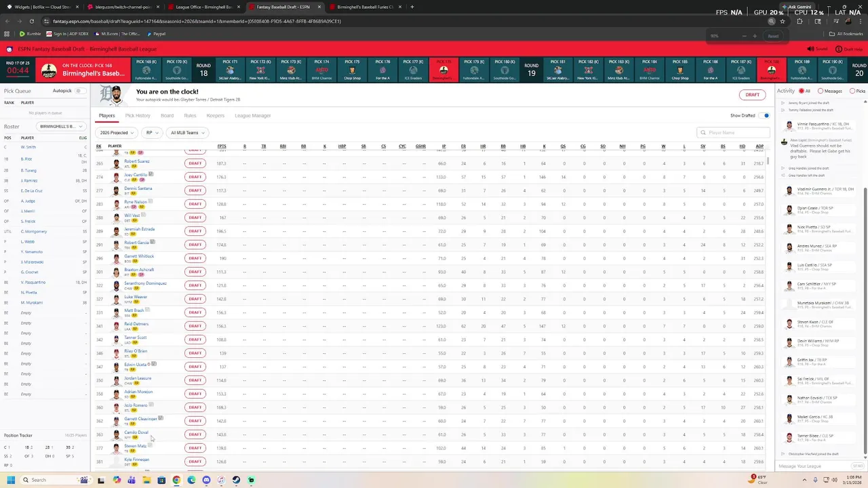The width and height of the screenshot is (868, 488).
Task: Open MLB.com bookmark
Action: [118, 34]
